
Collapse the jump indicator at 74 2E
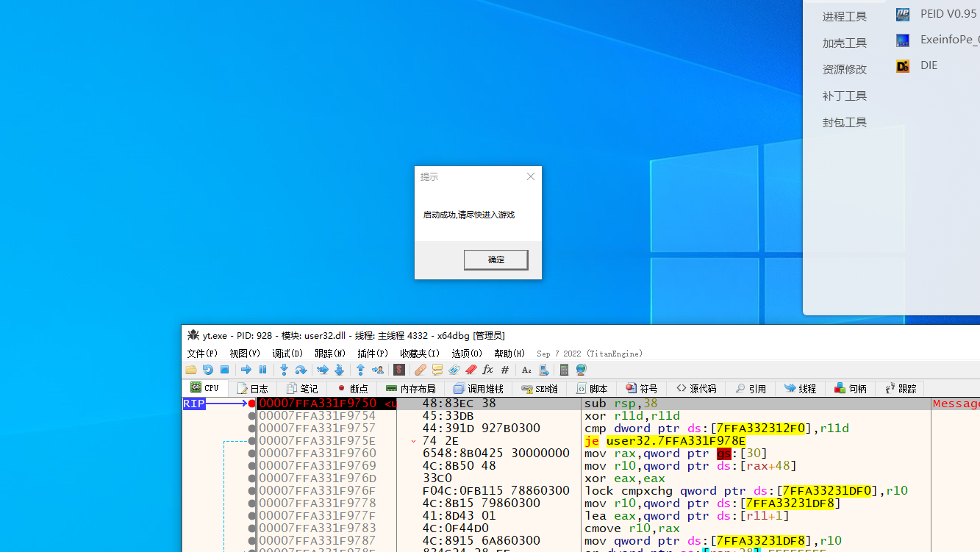(413, 441)
